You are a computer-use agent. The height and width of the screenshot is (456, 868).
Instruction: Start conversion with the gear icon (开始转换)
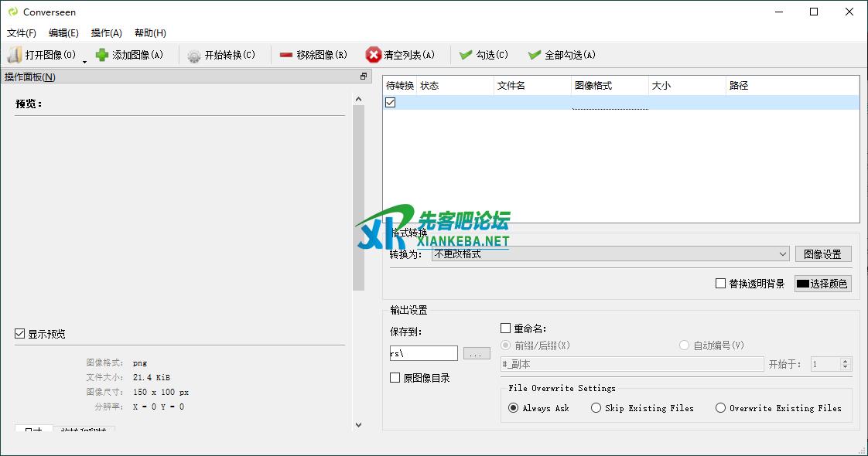pos(194,56)
